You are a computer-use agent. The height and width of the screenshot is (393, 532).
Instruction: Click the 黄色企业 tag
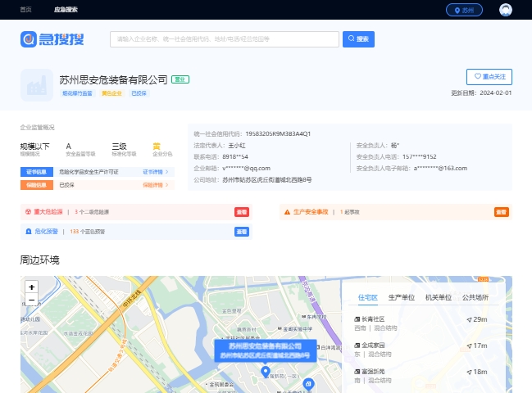click(111, 93)
